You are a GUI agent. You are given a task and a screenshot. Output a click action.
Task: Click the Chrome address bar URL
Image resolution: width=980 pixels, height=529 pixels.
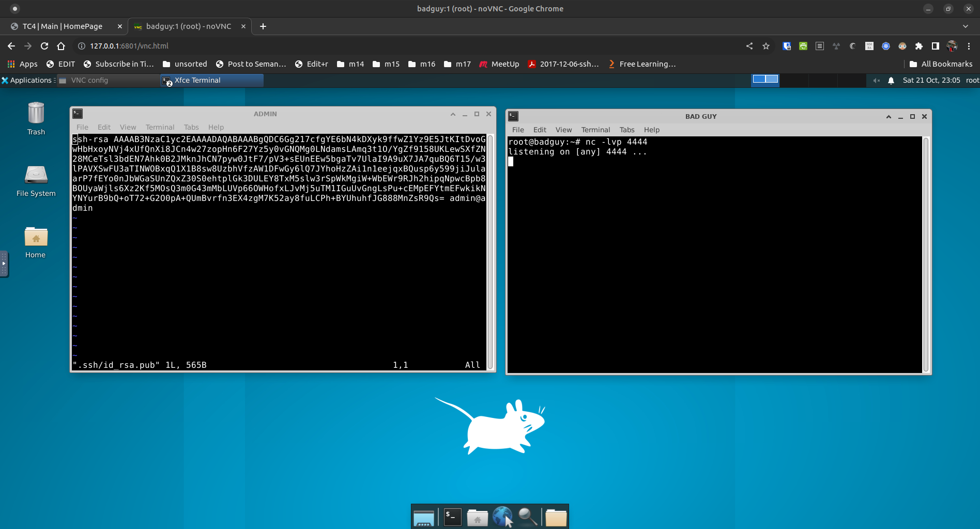coord(129,46)
